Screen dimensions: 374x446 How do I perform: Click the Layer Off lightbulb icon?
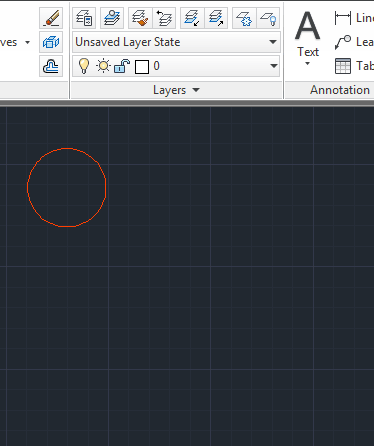click(x=268, y=18)
